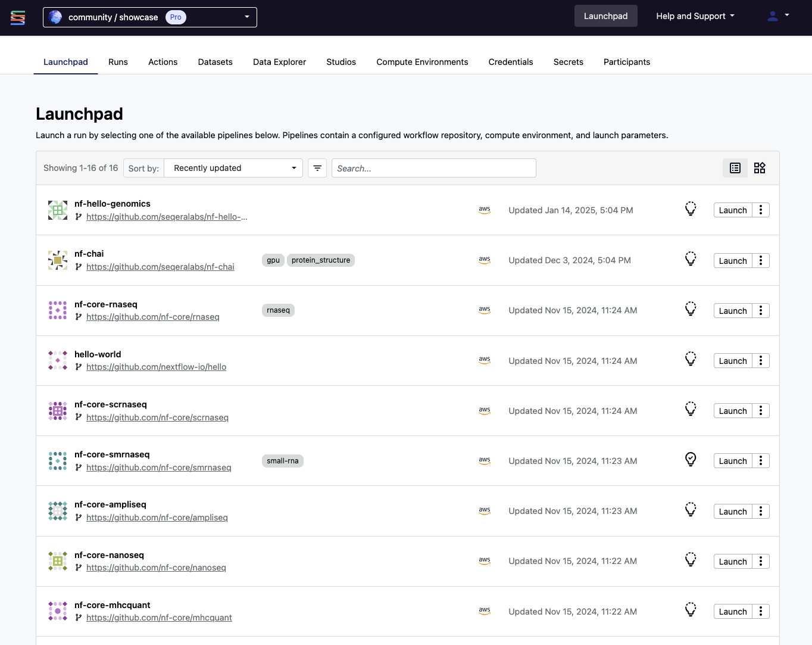812x645 pixels.
Task: Open three-dot menu for nf-core-rnaseq
Action: pyautogui.click(x=760, y=310)
